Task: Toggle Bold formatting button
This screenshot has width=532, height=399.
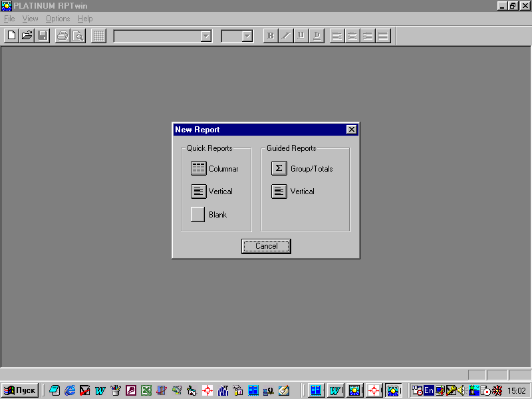Action: tap(271, 36)
